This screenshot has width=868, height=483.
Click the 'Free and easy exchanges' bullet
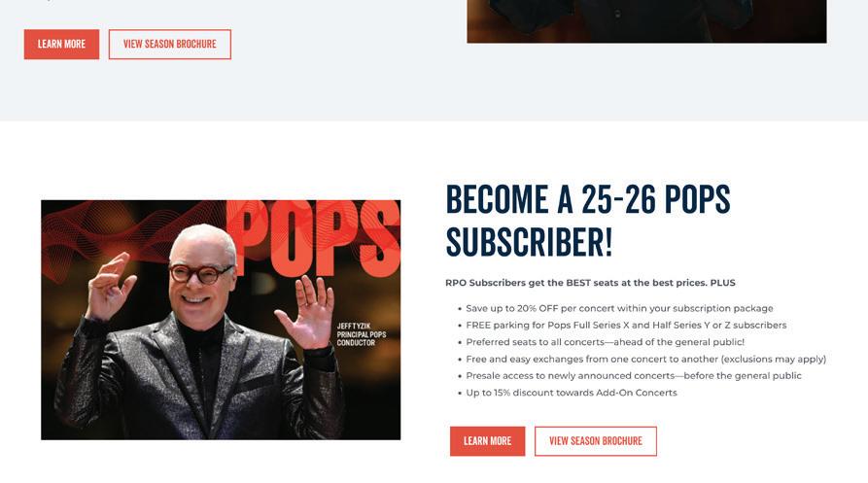646,359
